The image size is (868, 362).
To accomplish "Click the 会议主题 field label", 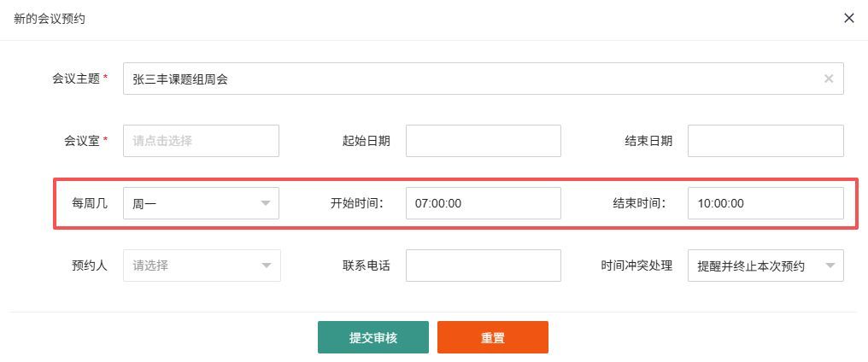I will [77, 79].
